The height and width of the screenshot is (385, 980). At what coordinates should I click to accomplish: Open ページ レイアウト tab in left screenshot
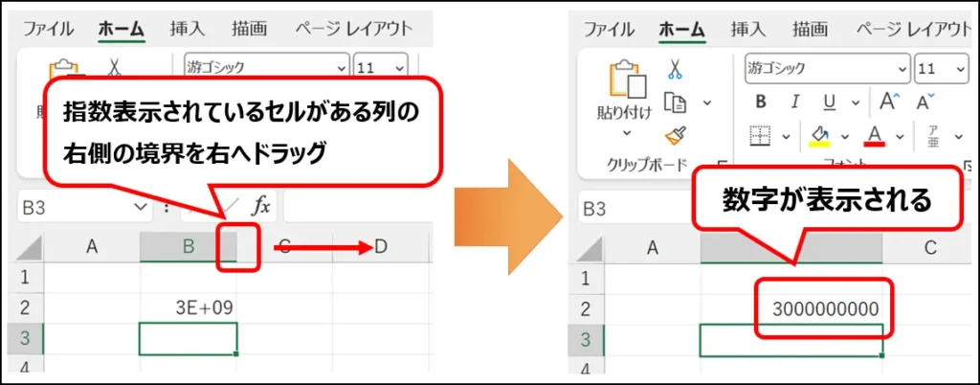[x=353, y=28]
